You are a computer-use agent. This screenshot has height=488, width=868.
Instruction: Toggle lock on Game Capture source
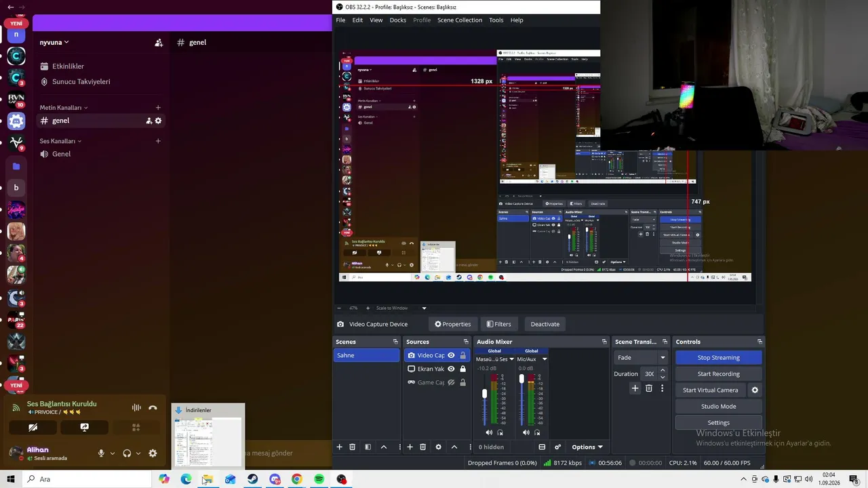point(463,382)
